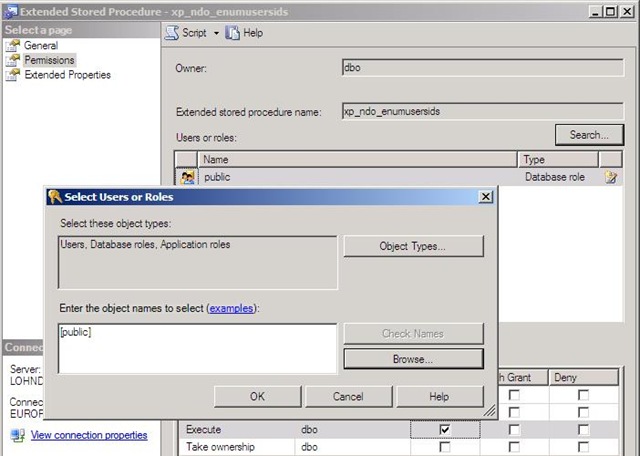Click the Permissions page icon
Screen dimensions: 640x456
point(12,60)
